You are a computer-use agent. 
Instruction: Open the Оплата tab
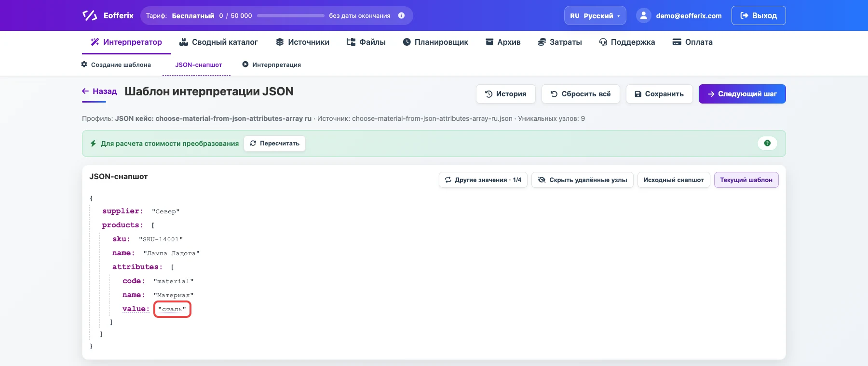pos(692,42)
